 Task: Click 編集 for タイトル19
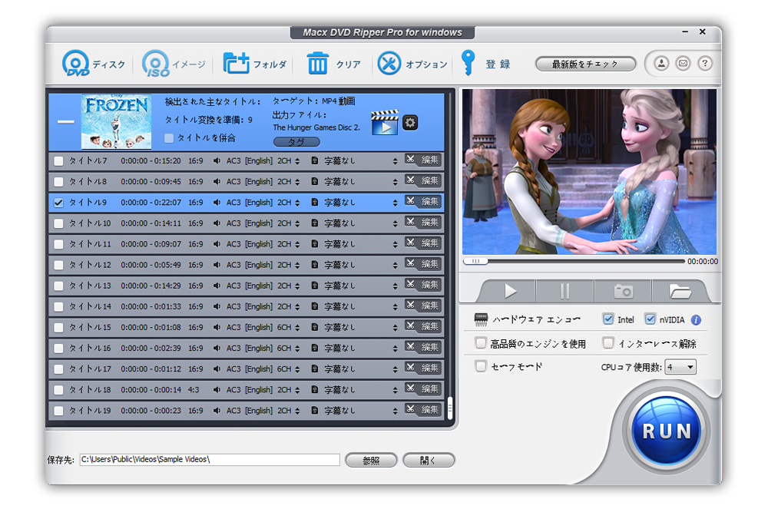(x=429, y=410)
